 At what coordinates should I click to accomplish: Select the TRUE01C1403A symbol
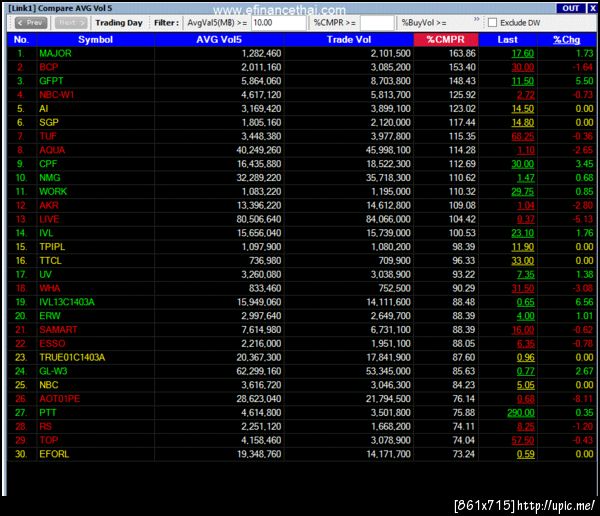tap(72, 357)
